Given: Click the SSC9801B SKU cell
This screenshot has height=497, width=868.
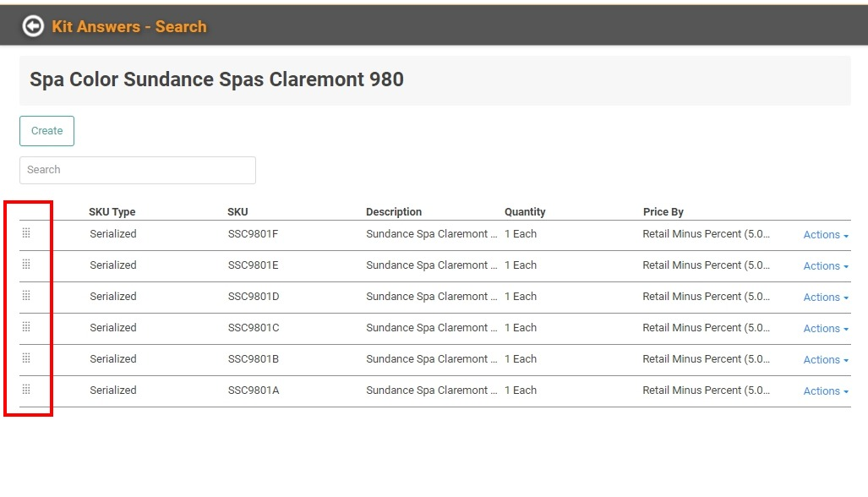Looking at the screenshot, I should [x=253, y=359].
